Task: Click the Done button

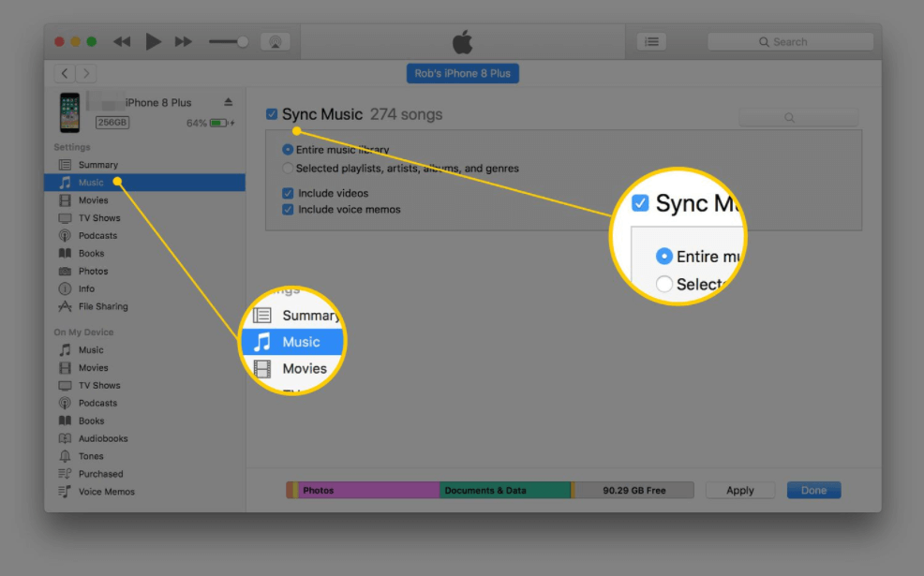Action: (813, 490)
